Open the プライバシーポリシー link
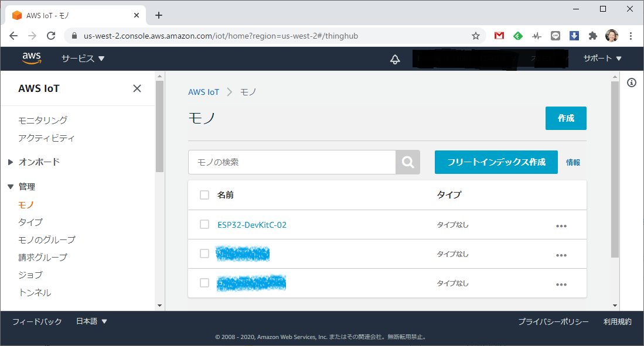644x346 pixels. (553, 322)
